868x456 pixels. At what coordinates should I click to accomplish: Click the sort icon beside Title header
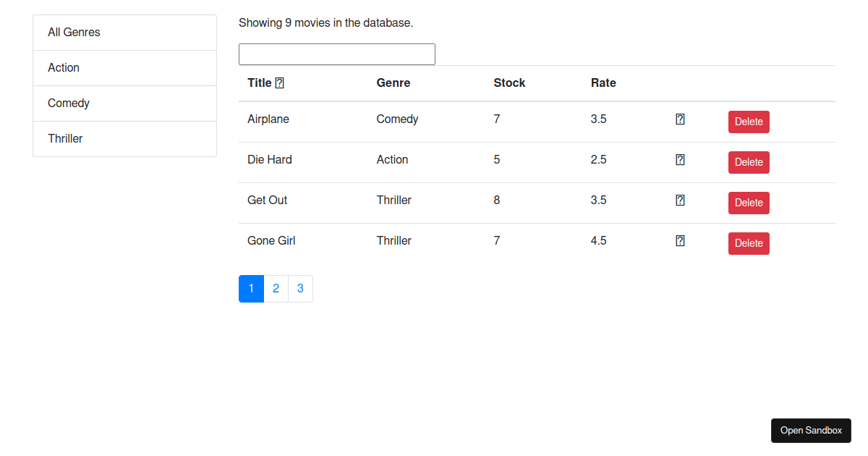click(x=280, y=83)
